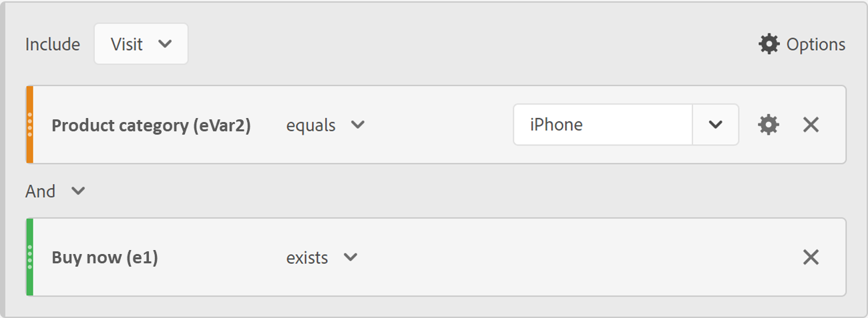
Task: Remove the Product category (eVar2) rule
Action: coord(811,125)
